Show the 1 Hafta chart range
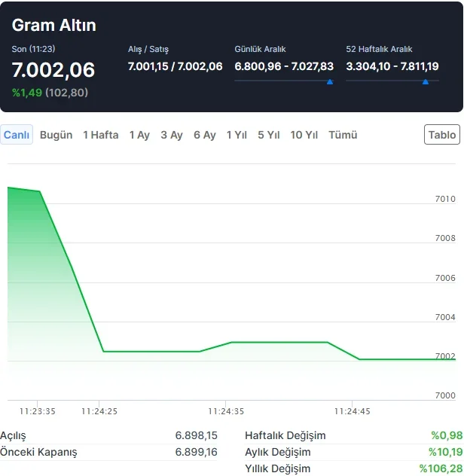 point(101,135)
